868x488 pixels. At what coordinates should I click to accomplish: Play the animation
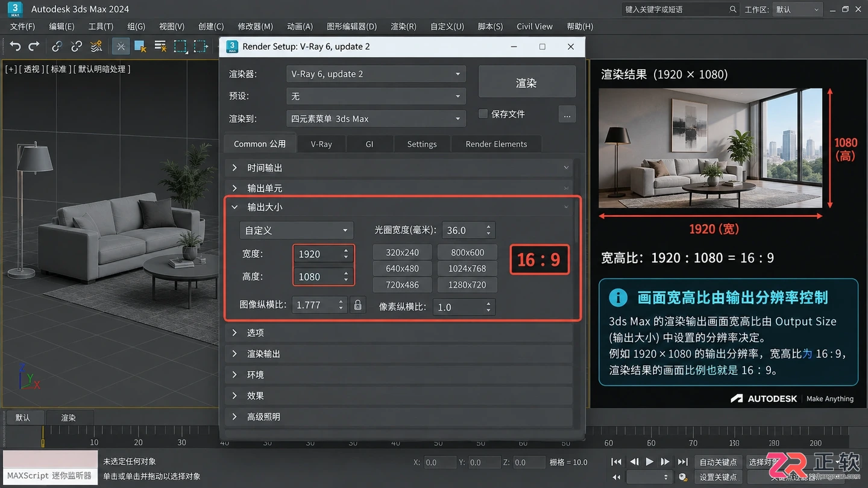(649, 461)
